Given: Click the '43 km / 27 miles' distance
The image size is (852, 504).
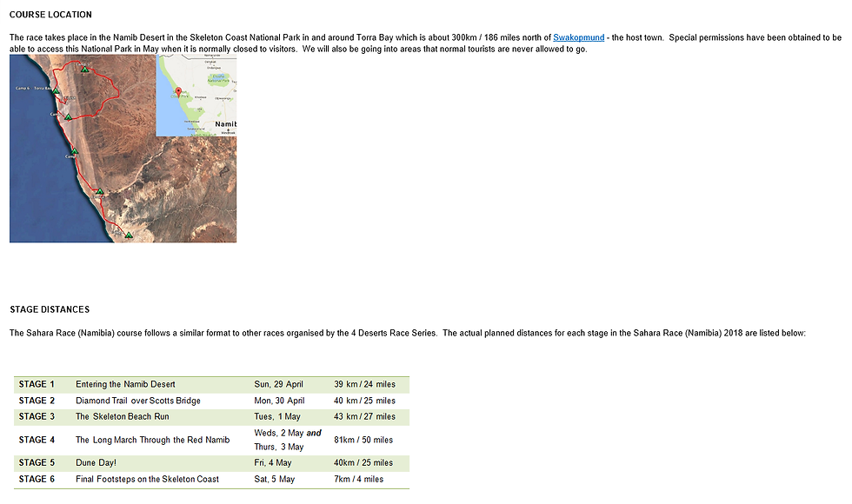Looking at the screenshot, I should click(x=364, y=416).
